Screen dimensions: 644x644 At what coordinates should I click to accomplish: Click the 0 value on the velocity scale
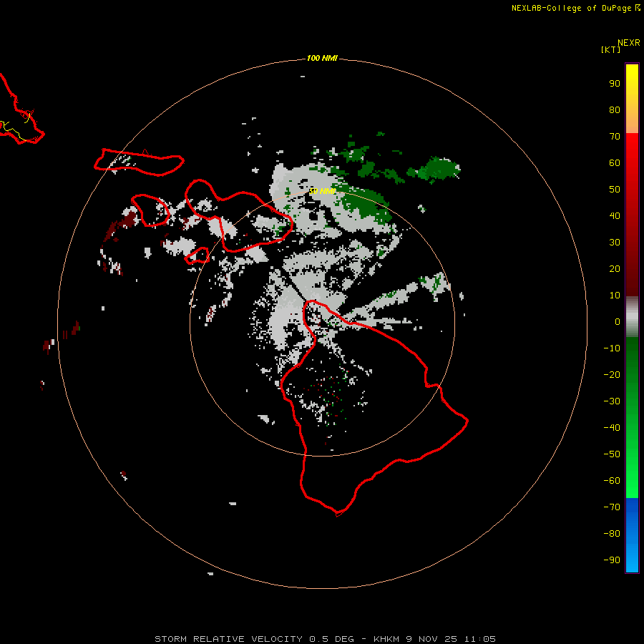tap(618, 322)
